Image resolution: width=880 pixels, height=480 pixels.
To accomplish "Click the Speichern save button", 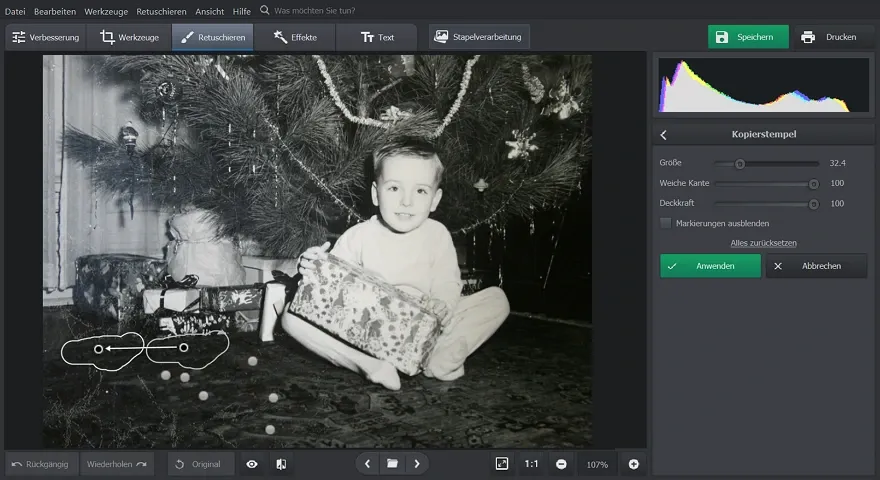I will tap(748, 37).
